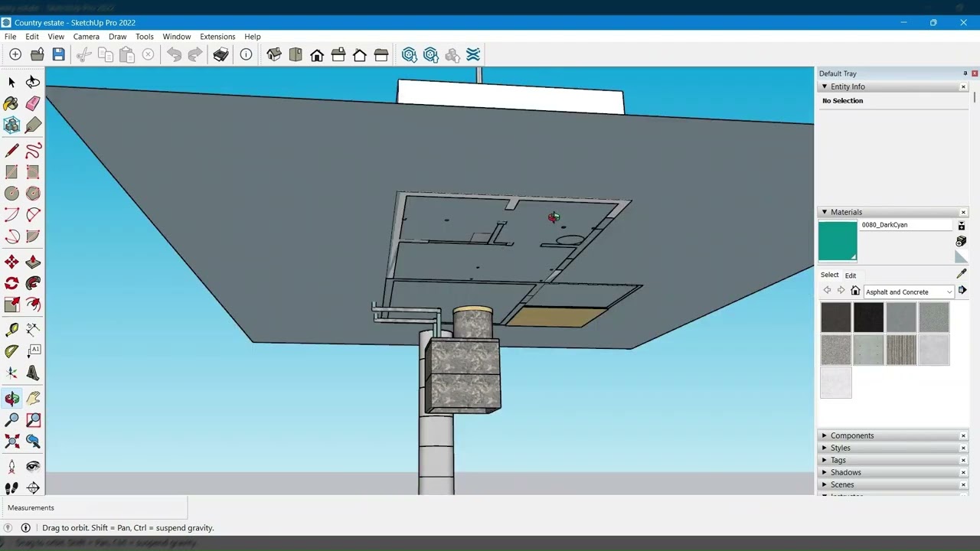
Task: Activate the Zoom Window tool
Action: click(33, 420)
